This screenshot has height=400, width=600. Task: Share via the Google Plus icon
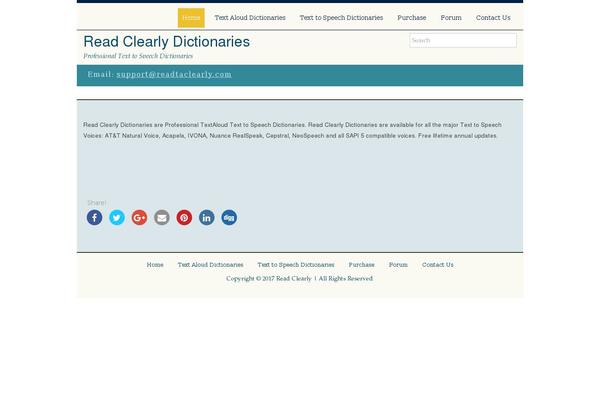[139, 217]
